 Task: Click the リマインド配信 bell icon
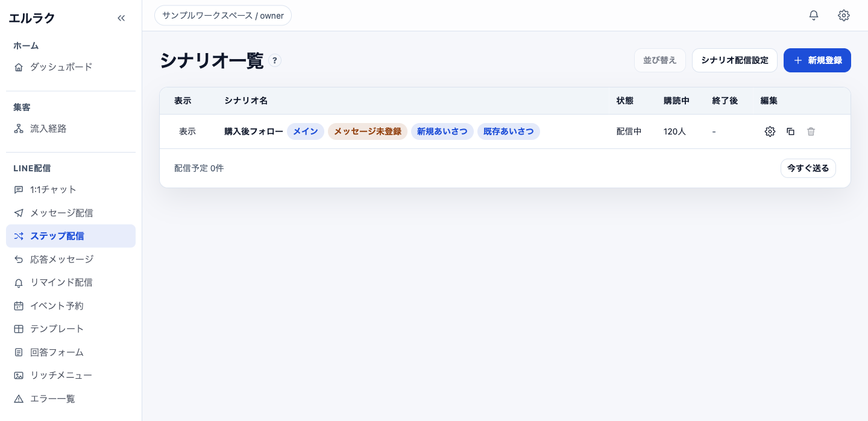[x=19, y=282]
